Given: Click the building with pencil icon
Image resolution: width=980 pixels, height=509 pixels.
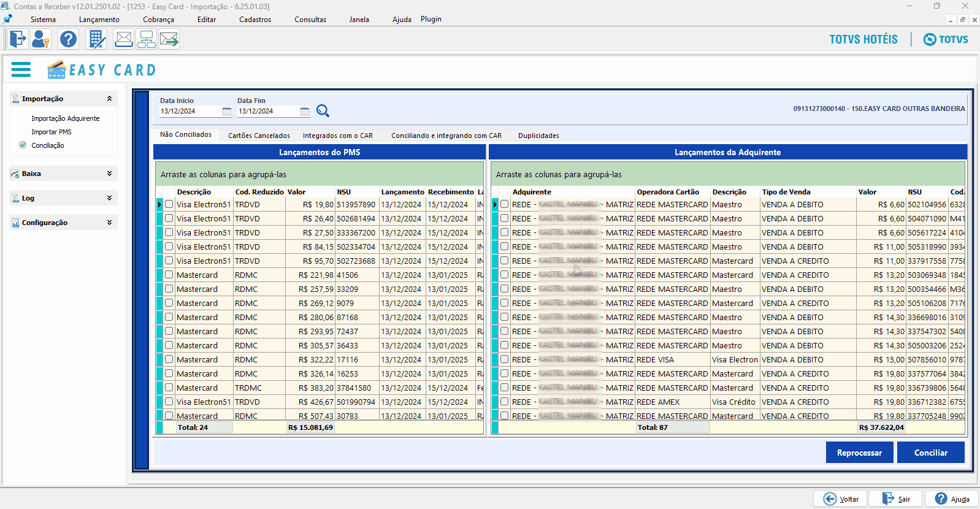Looking at the screenshot, I should pos(97,39).
